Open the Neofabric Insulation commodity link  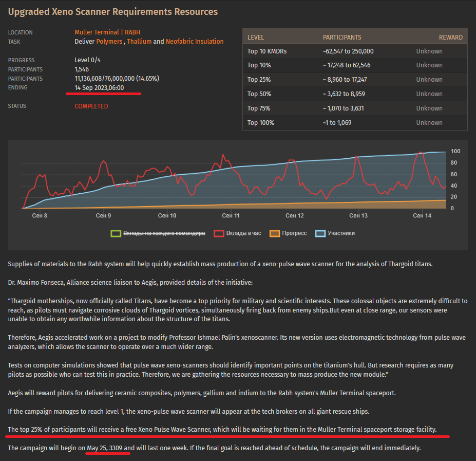tap(195, 41)
